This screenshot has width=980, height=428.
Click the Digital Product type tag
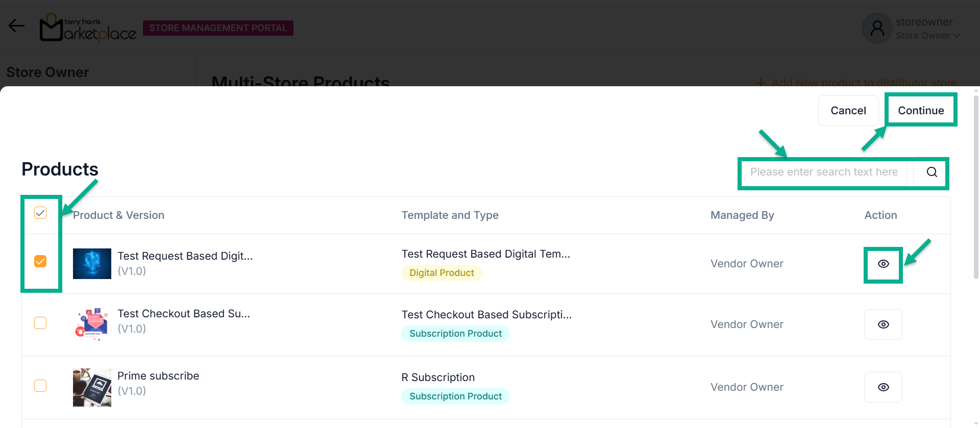[x=442, y=273]
